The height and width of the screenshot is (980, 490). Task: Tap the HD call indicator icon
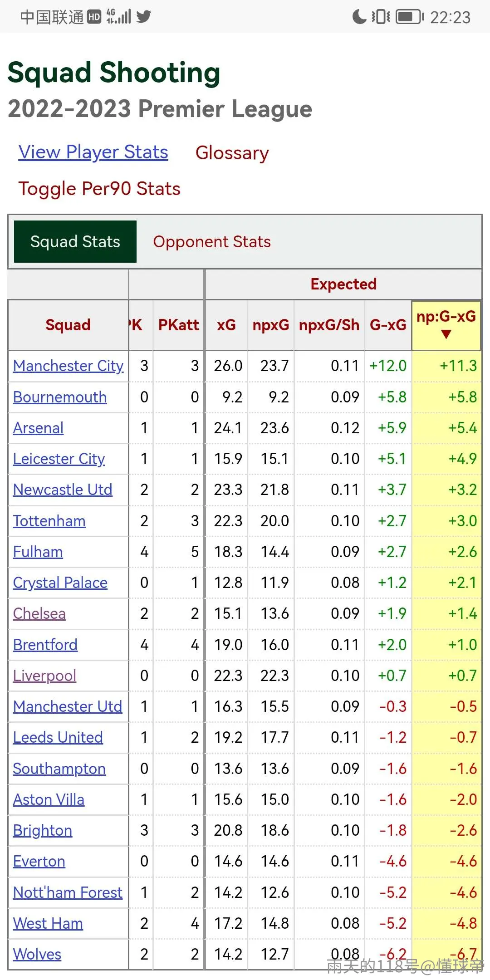pos(94,17)
